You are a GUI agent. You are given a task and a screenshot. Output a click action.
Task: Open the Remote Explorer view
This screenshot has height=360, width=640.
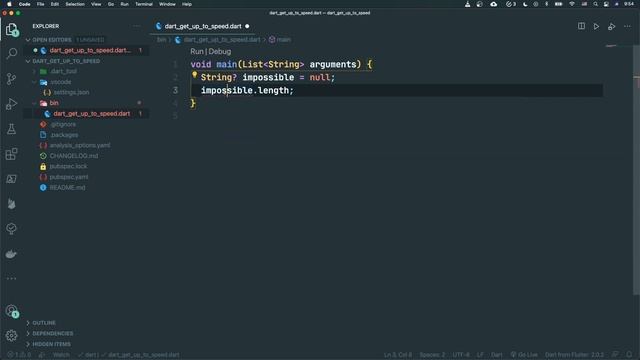[x=11, y=179]
